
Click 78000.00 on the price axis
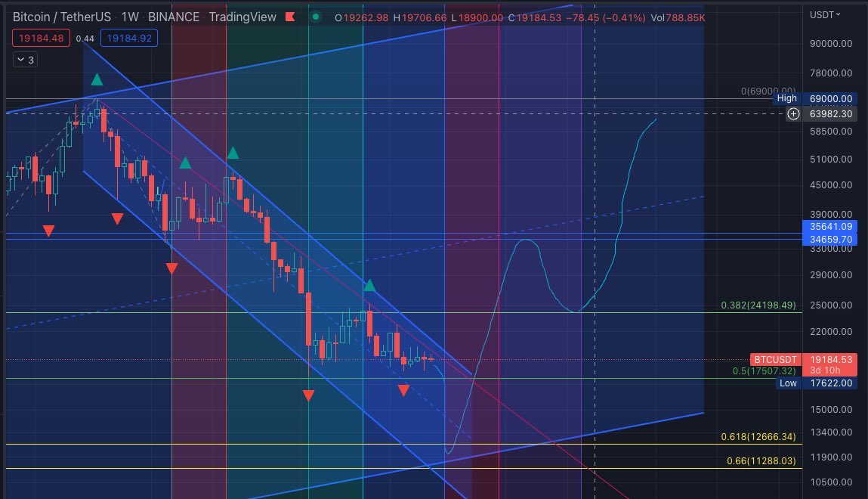point(831,73)
